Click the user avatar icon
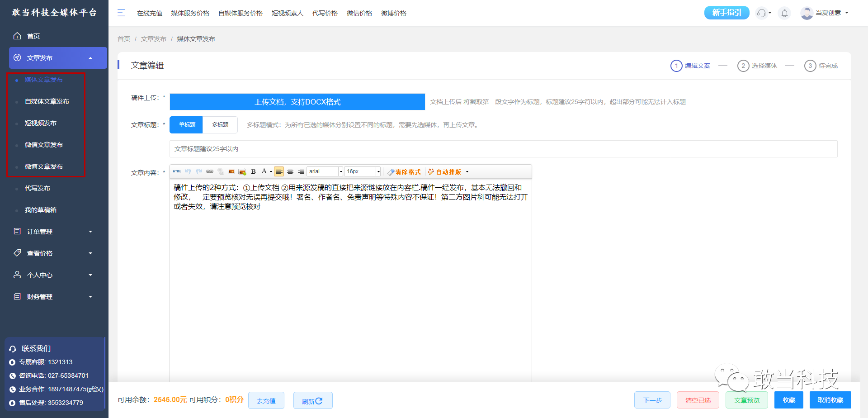Screen dimensions: 868x418 807,13
